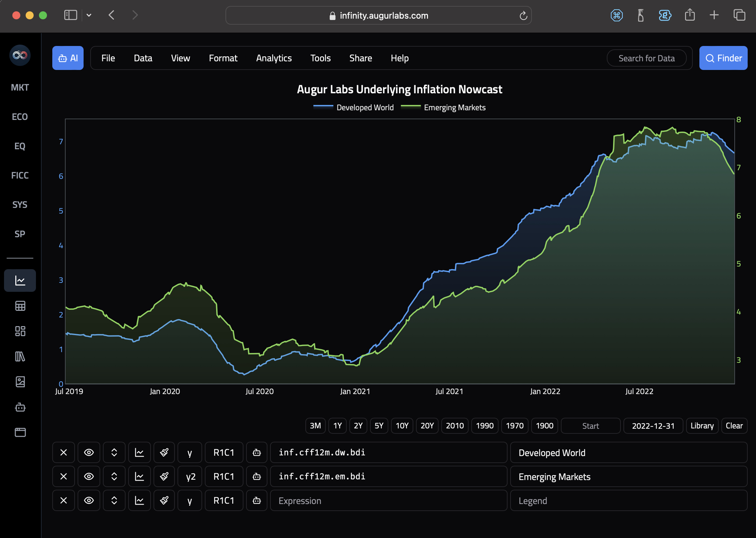
Task: Open the table grid view in sidebar
Action: coord(20,306)
